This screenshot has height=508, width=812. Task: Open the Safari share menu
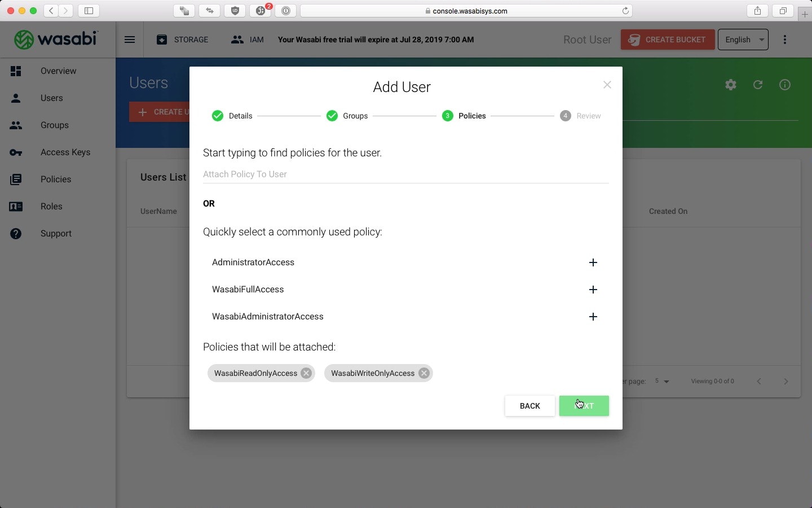pyautogui.click(x=757, y=11)
